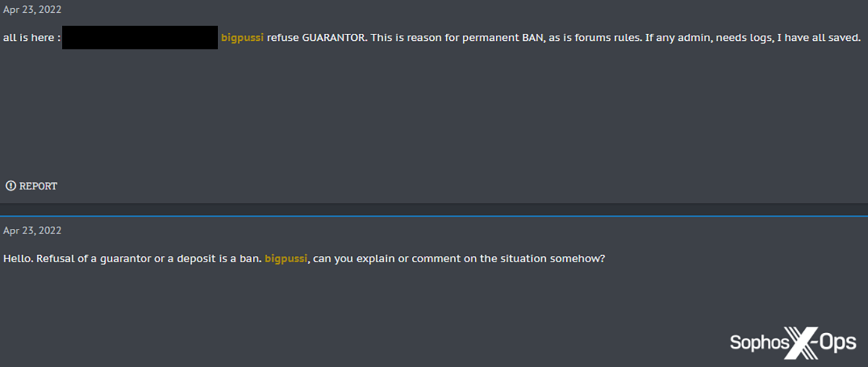Click the exclamation circle icon beside REPORT
The width and height of the screenshot is (868, 367).
tap(10, 186)
